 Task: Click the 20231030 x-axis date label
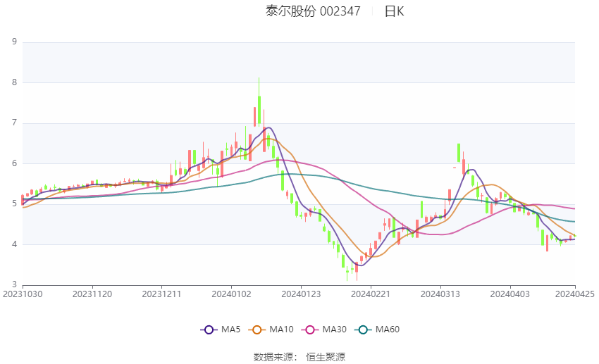click(23, 294)
